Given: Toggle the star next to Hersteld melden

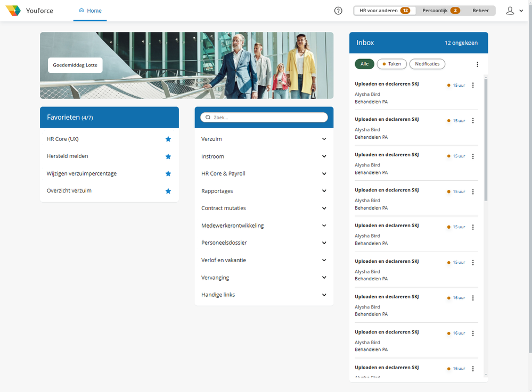Looking at the screenshot, I should pos(168,156).
